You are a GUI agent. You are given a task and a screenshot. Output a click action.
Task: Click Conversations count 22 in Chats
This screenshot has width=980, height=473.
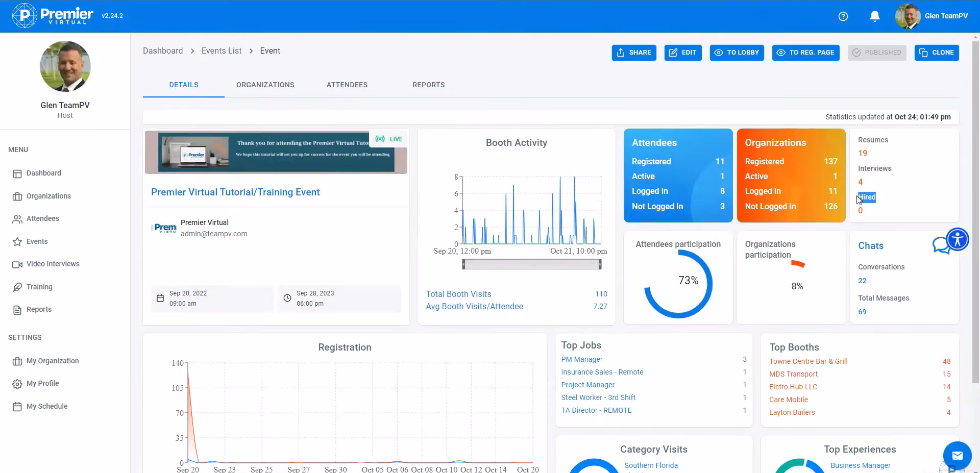(x=862, y=281)
